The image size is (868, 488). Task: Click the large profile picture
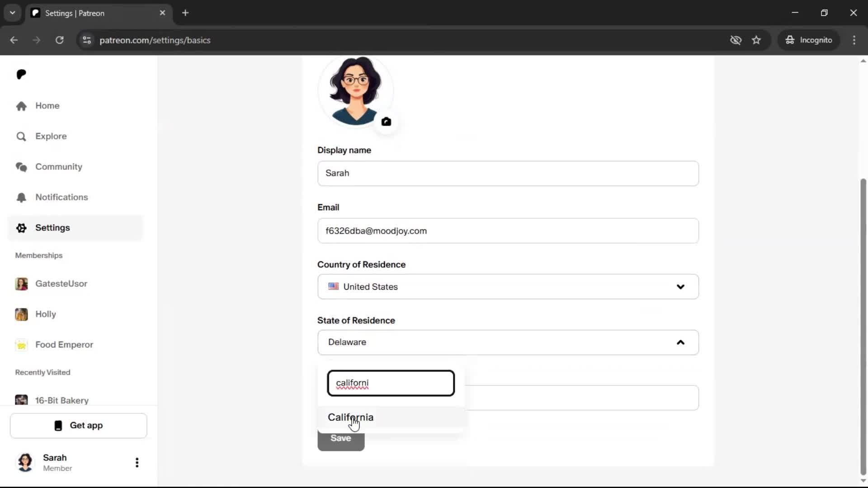355,90
